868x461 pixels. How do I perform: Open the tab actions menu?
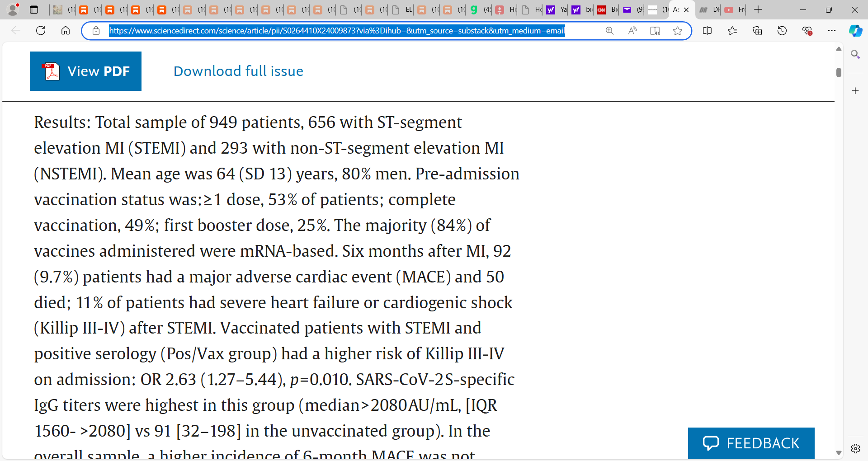tap(34, 9)
